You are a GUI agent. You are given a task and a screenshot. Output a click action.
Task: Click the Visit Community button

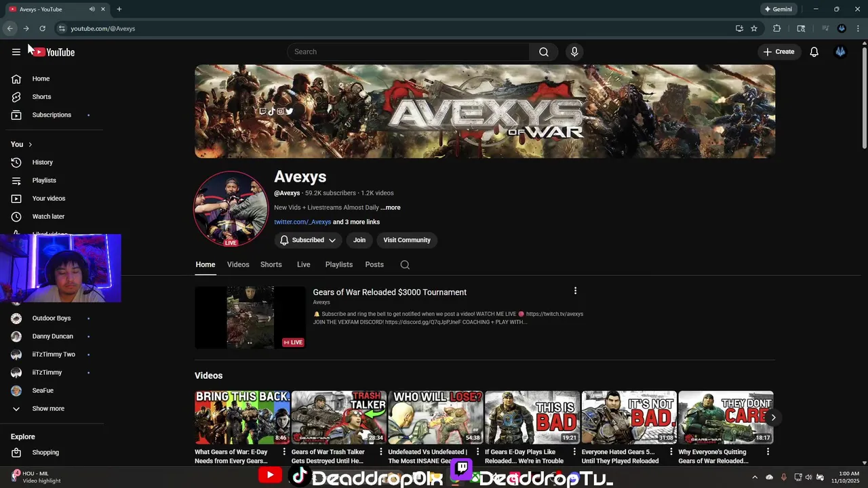pos(407,240)
